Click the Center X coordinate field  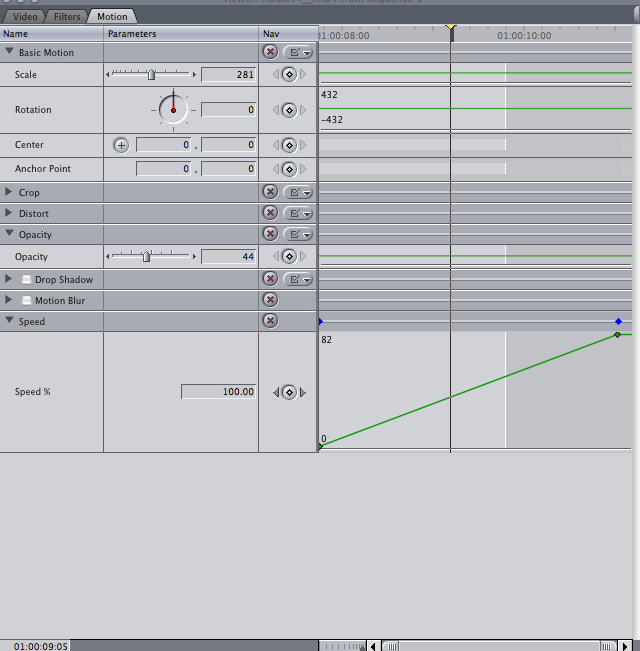pyautogui.click(x=164, y=145)
